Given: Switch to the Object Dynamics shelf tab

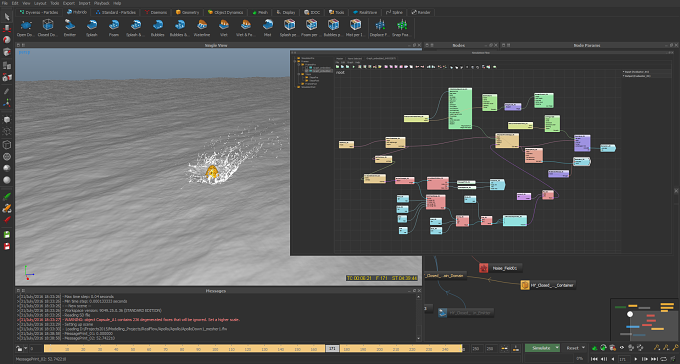Looking at the screenshot, I should [x=225, y=12].
